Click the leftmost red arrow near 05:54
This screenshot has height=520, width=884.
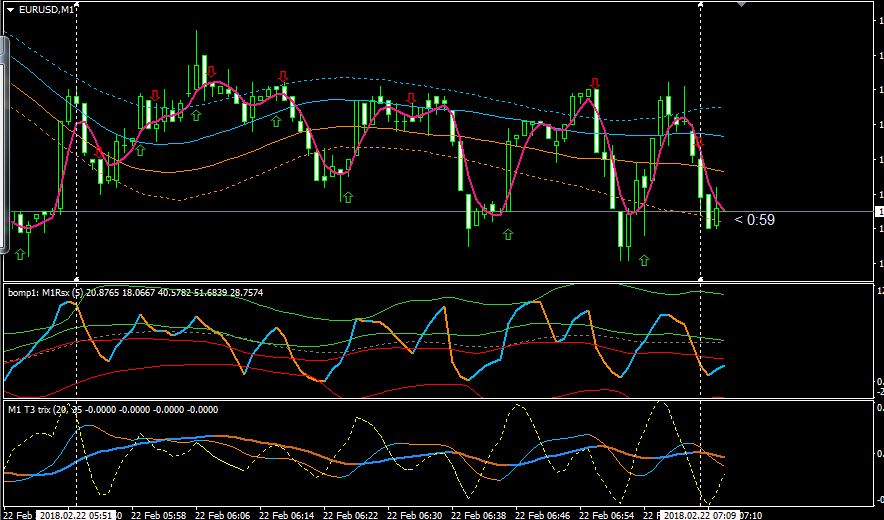click(99, 152)
